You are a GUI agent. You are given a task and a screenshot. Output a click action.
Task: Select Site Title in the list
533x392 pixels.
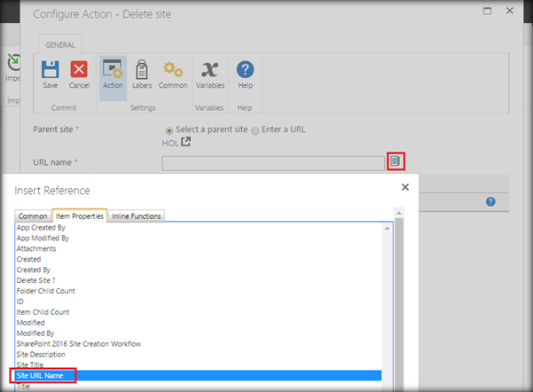point(199,365)
